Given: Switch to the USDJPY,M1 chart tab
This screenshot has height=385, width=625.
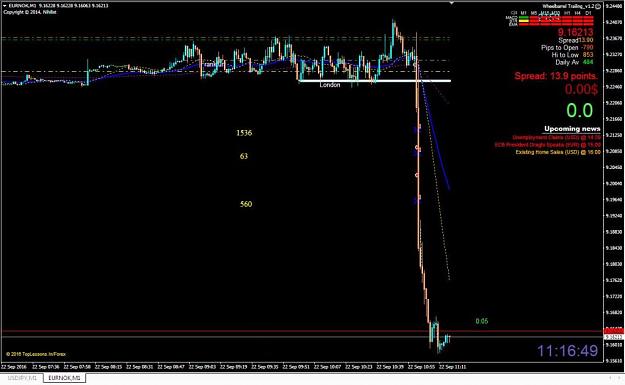Looking at the screenshot, I should (x=22, y=378).
